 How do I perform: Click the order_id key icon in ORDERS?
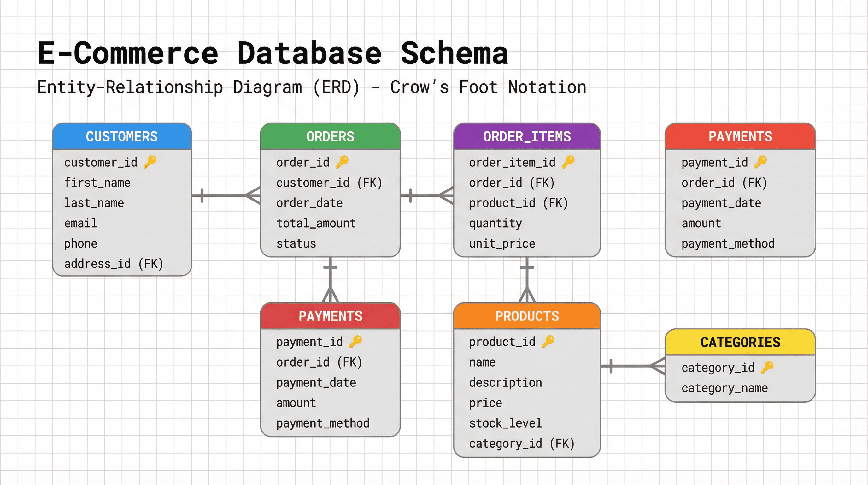(342, 162)
